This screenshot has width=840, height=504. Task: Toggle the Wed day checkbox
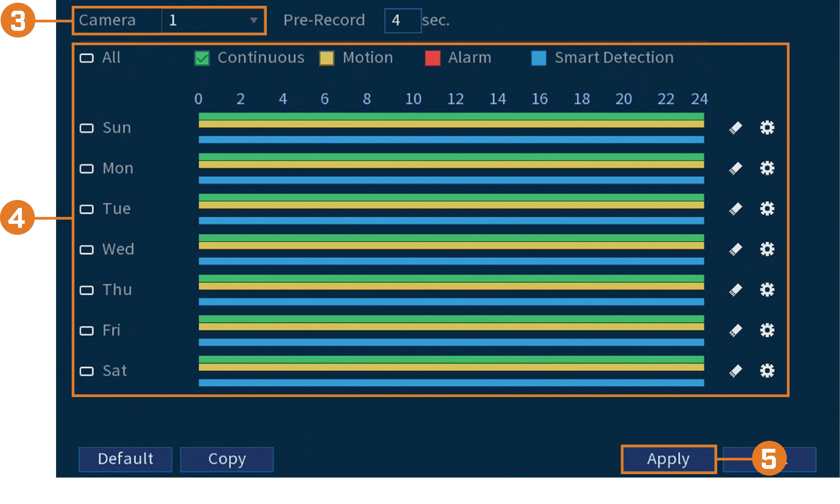click(87, 250)
